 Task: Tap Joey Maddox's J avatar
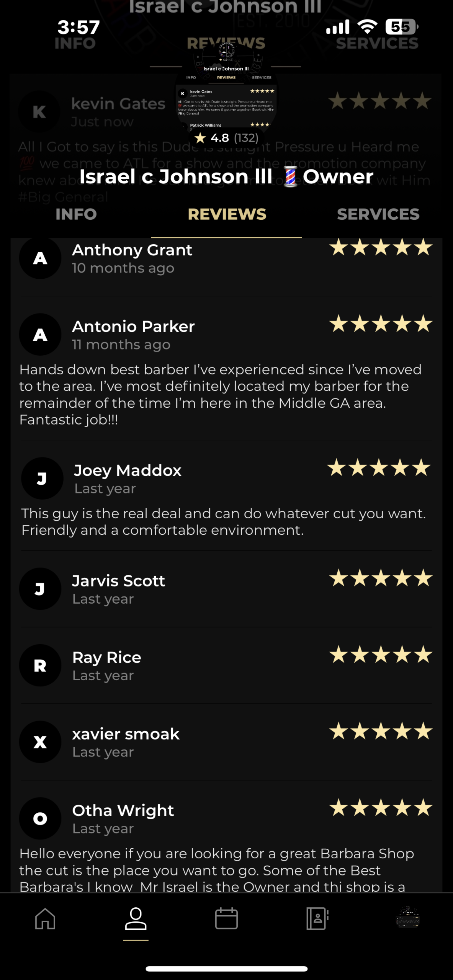point(42,479)
